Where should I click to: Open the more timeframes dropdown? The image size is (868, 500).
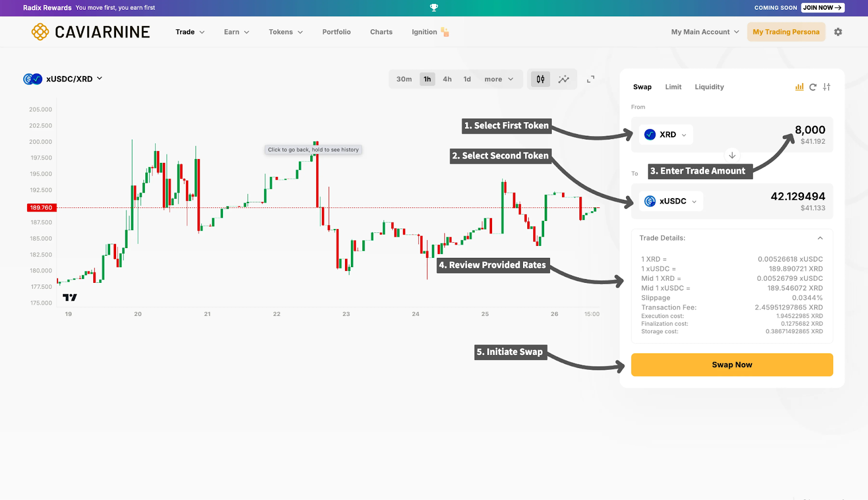499,79
